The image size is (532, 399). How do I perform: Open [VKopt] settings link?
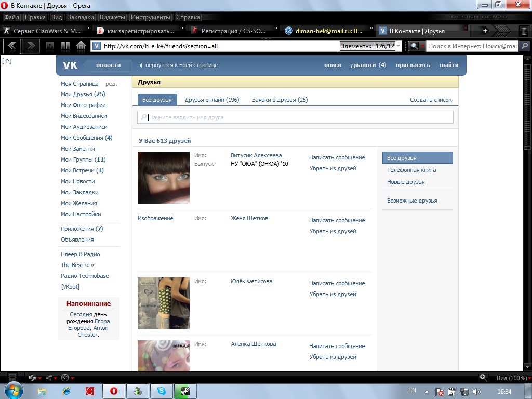point(70,287)
